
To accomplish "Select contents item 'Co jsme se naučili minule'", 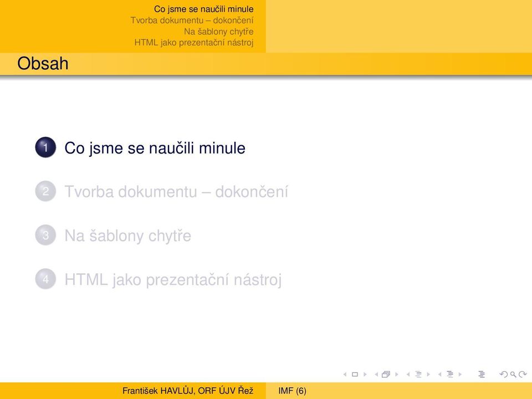I will pos(155,149).
